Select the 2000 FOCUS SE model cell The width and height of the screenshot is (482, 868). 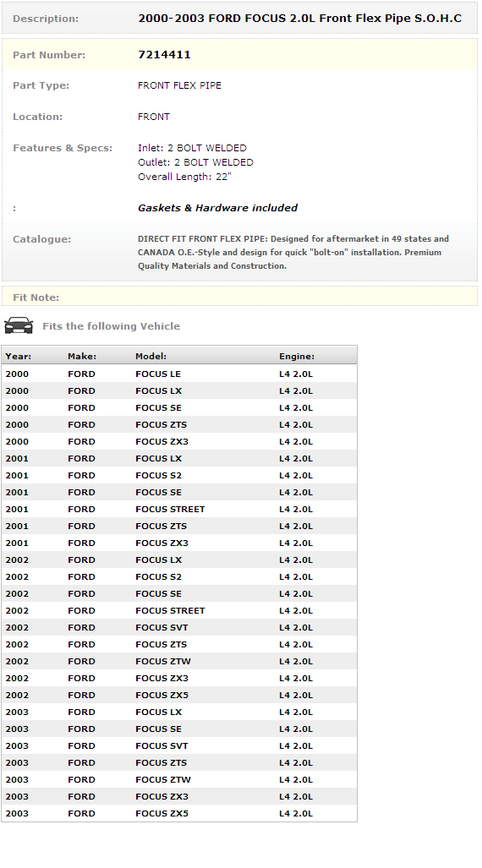158,407
